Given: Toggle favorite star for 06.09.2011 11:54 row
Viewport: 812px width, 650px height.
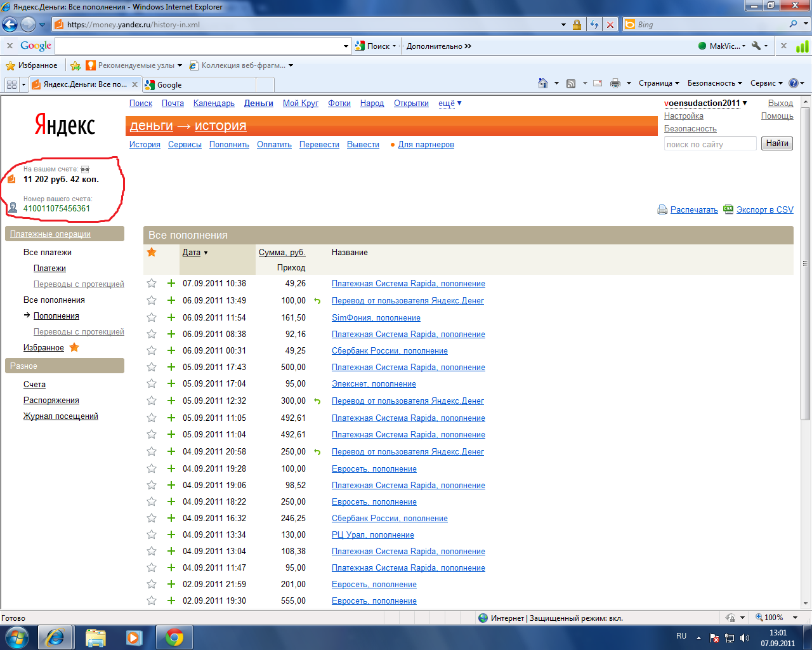Looking at the screenshot, I should pyautogui.click(x=151, y=317).
